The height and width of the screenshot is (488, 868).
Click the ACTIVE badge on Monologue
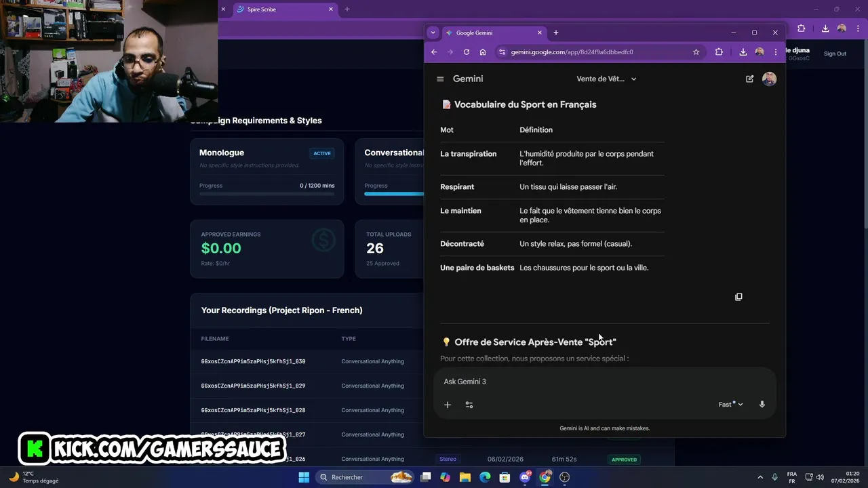pos(322,153)
